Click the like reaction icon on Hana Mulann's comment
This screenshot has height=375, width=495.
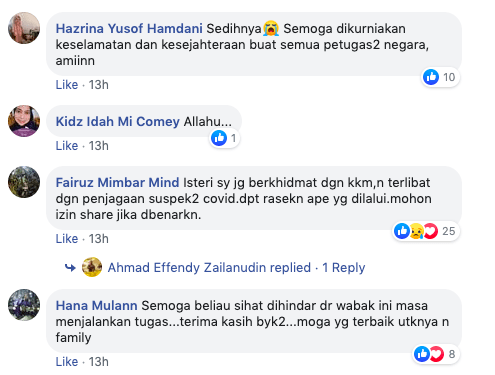coord(422,354)
